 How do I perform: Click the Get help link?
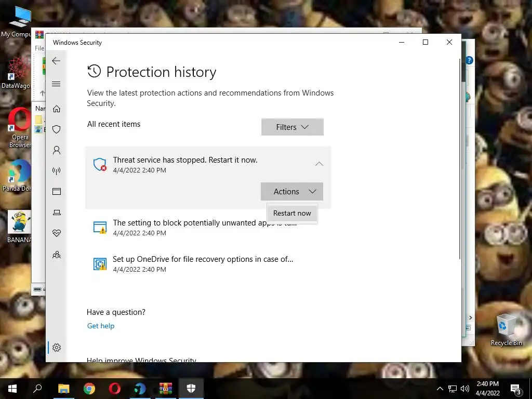[x=101, y=326]
